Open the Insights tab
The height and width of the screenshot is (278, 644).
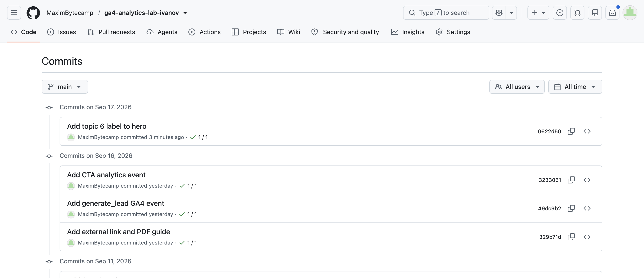(407, 32)
